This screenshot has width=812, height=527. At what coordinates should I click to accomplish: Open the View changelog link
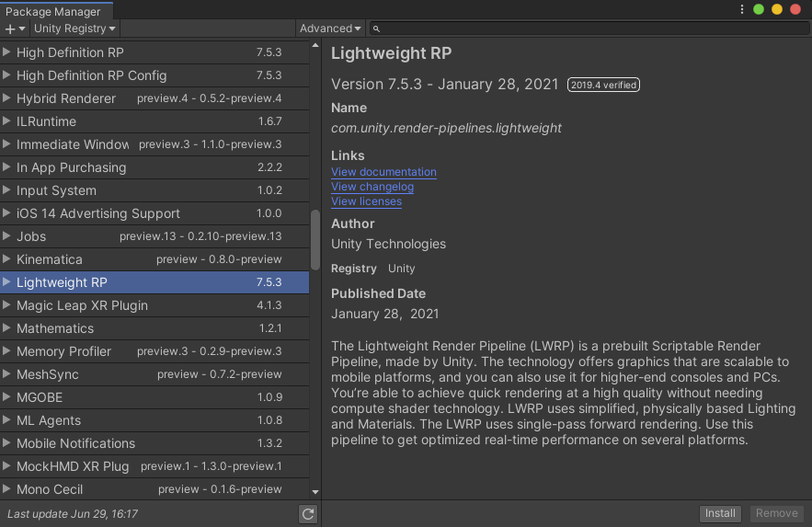(x=372, y=187)
